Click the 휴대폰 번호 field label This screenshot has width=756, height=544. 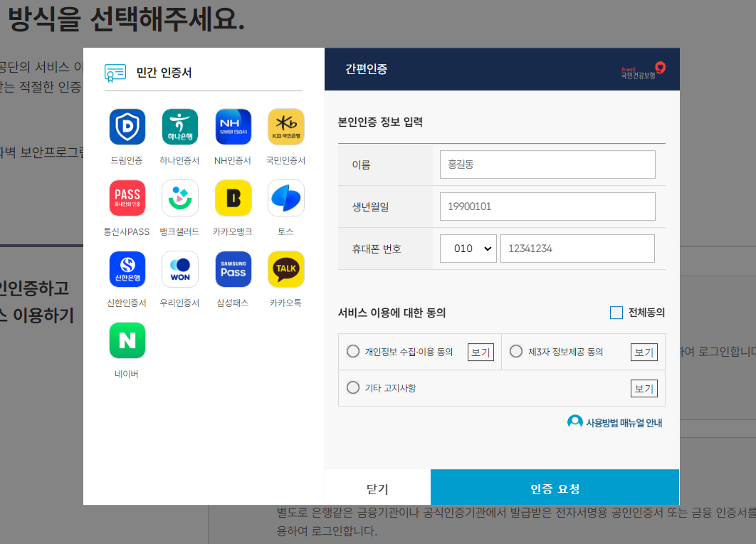377,249
